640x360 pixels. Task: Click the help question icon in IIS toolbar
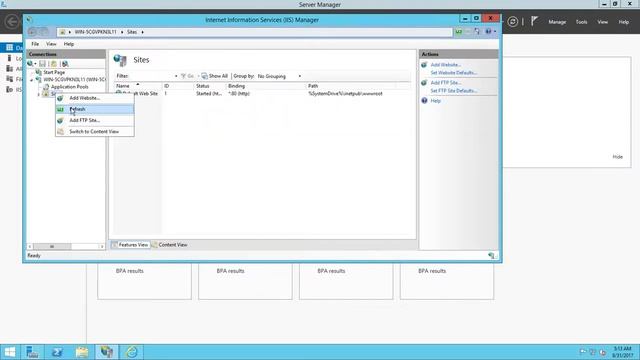[x=488, y=31]
